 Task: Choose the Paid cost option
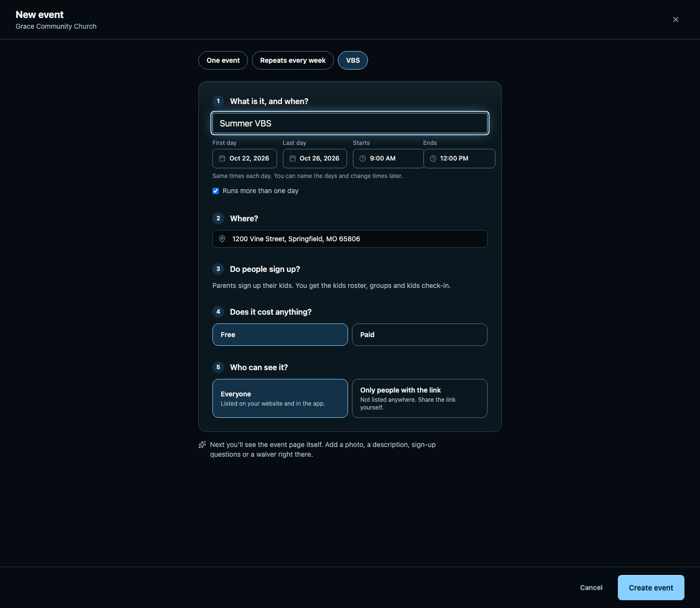pyautogui.click(x=420, y=335)
